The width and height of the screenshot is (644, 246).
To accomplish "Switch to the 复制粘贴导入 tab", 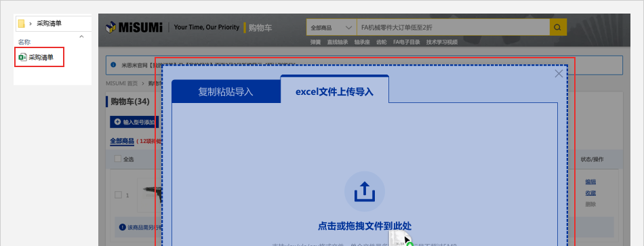I will [226, 91].
